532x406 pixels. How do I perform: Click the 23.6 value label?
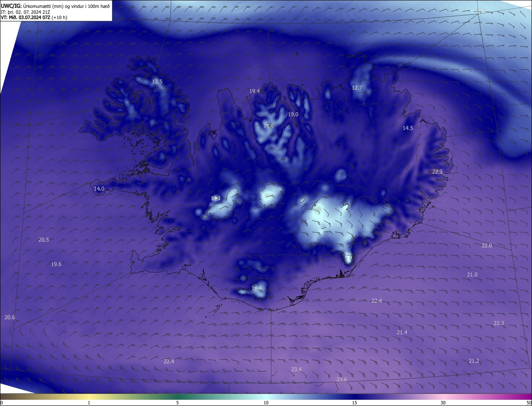coord(342,379)
